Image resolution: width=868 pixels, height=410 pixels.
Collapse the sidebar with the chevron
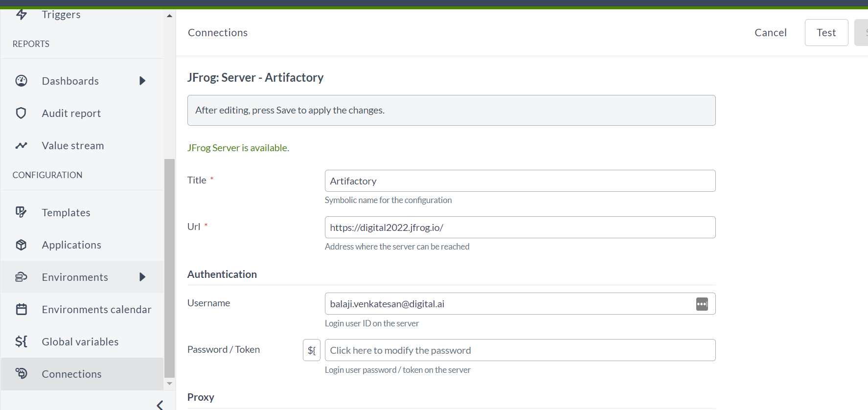(160, 405)
